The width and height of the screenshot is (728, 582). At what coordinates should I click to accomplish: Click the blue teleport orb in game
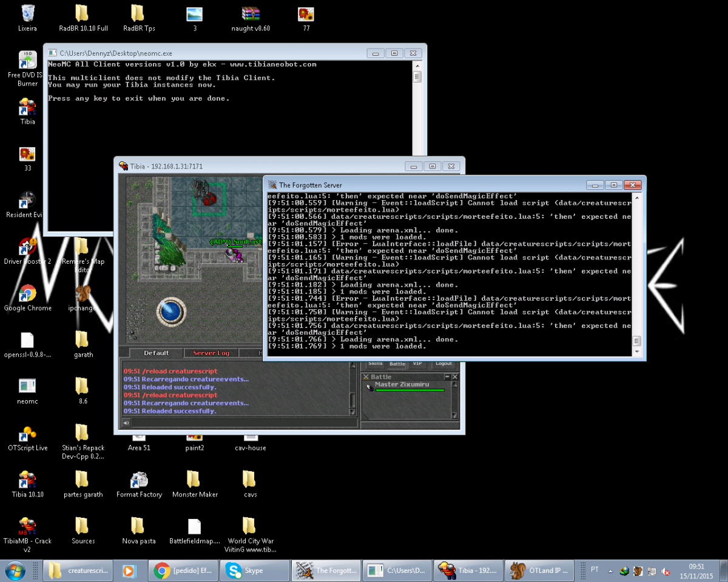point(170,310)
